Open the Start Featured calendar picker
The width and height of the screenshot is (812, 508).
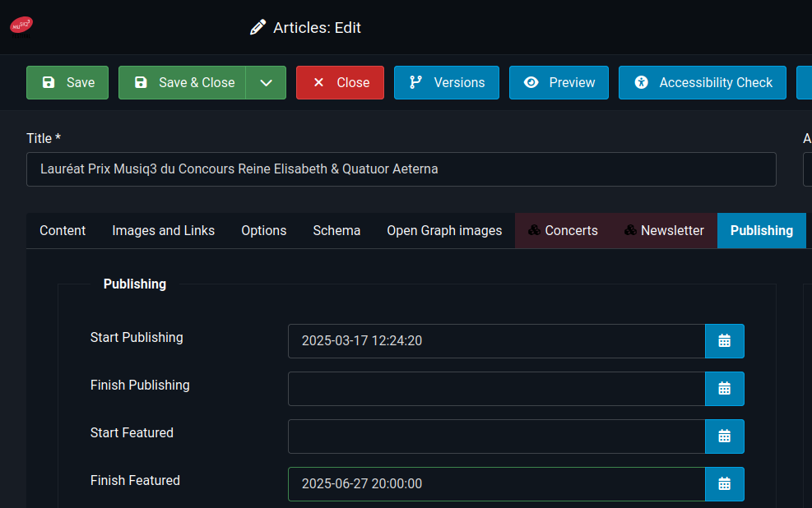[725, 436]
